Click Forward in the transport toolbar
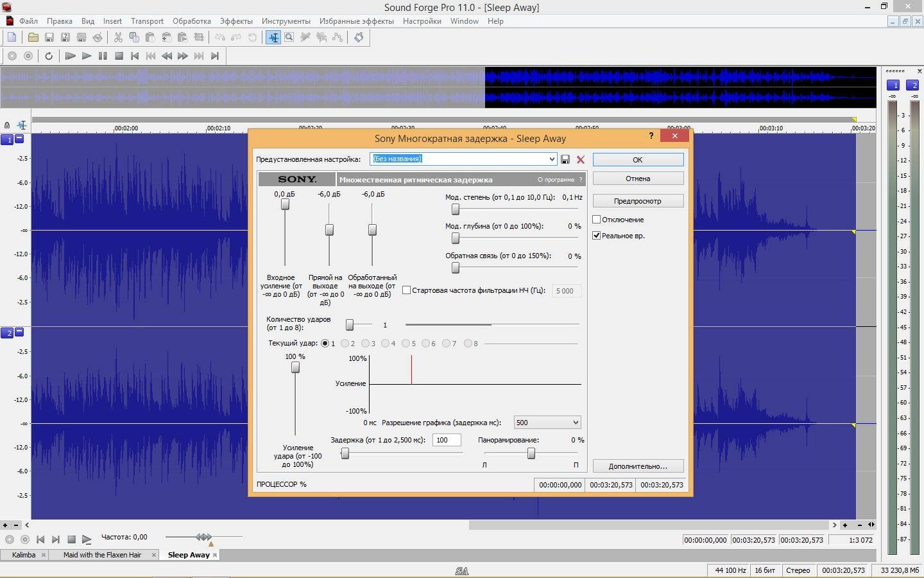Viewport: 924px width, 578px height. point(183,56)
